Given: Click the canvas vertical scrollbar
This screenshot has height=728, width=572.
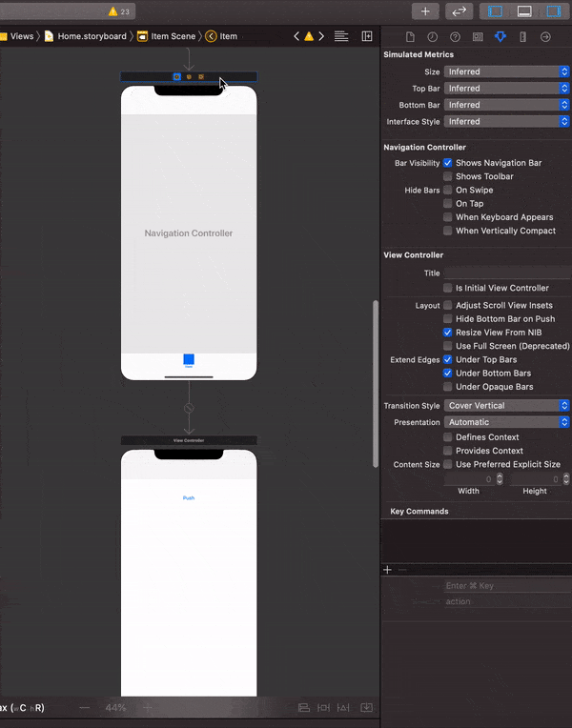Looking at the screenshot, I should coord(376,383).
